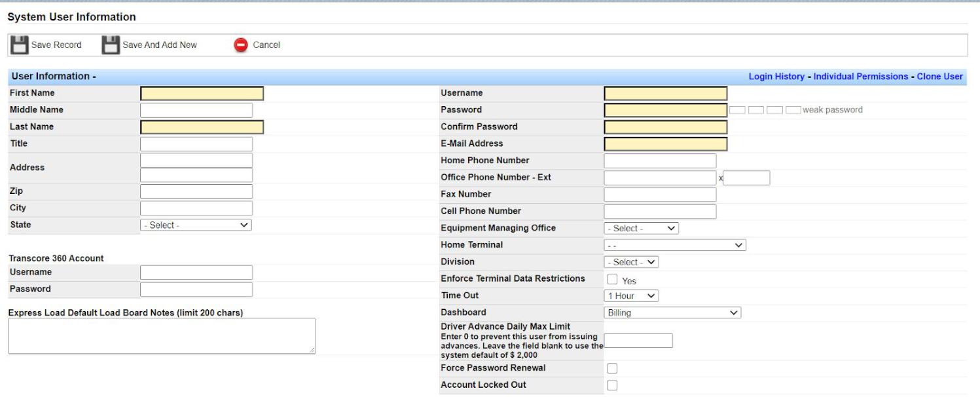Screen dimensions: 980x397
Task: Open the Equipment Managing Office dropdown
Action: 641,228
